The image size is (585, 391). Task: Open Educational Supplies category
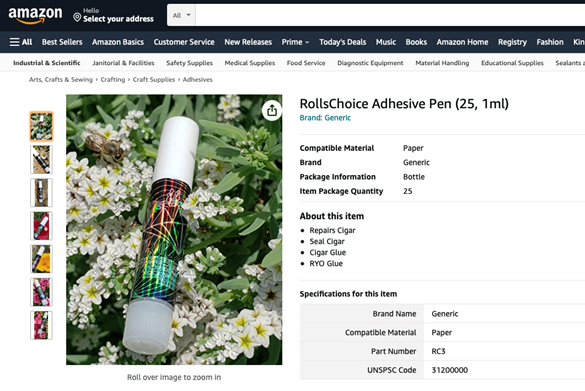click(x=512, y=63)
